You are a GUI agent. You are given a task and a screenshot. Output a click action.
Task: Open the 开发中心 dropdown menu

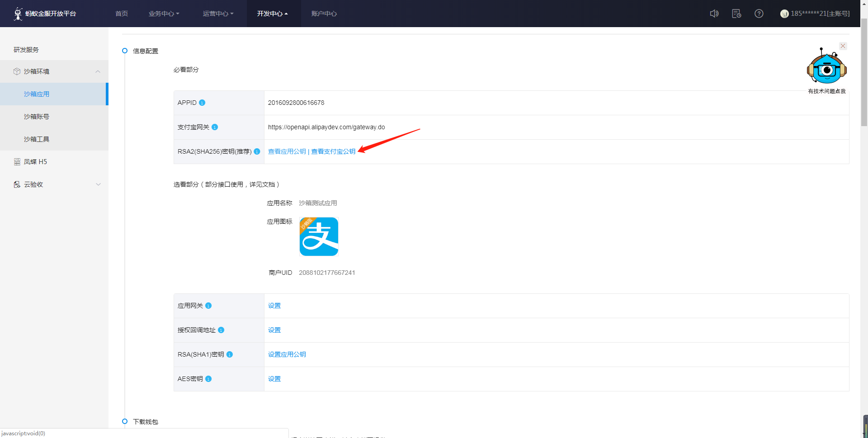(x=272, y=14)
